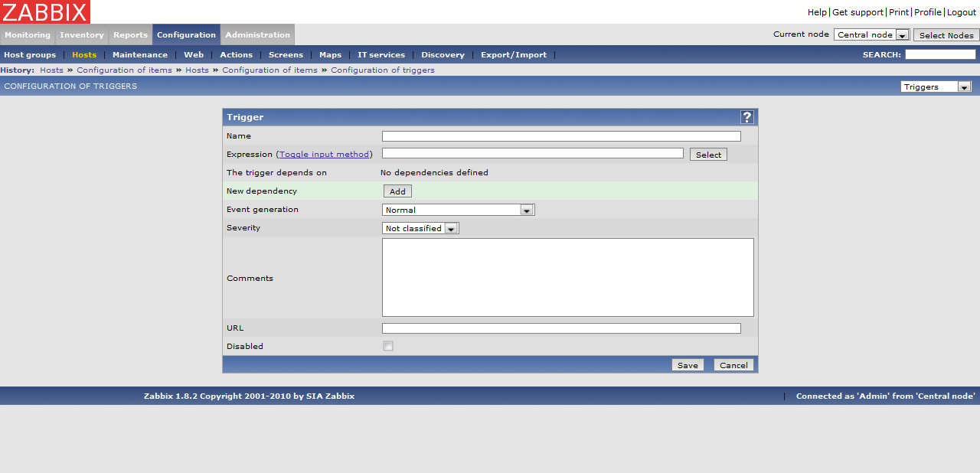
Task: Open the Administration tab
Action: (257, 34)
